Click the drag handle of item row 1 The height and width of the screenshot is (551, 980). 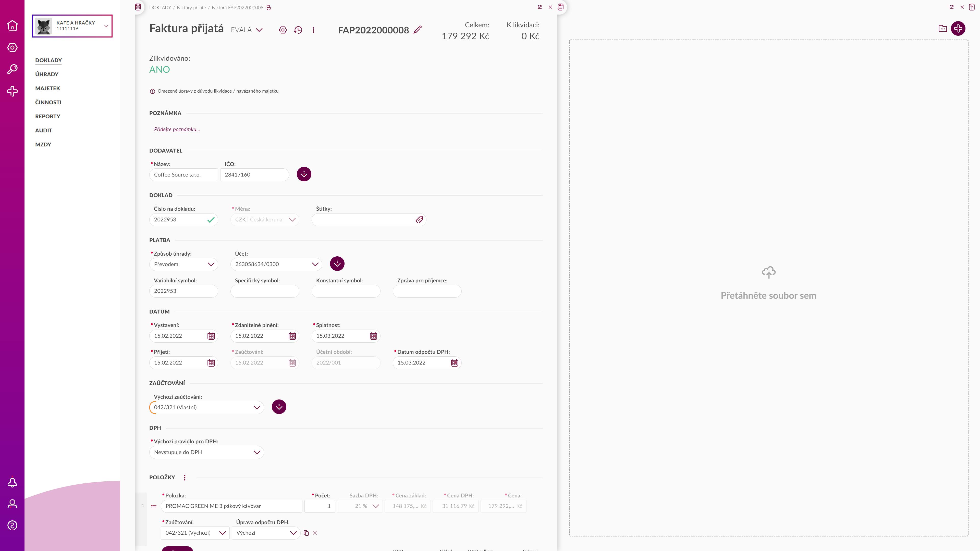pos(154,506)
